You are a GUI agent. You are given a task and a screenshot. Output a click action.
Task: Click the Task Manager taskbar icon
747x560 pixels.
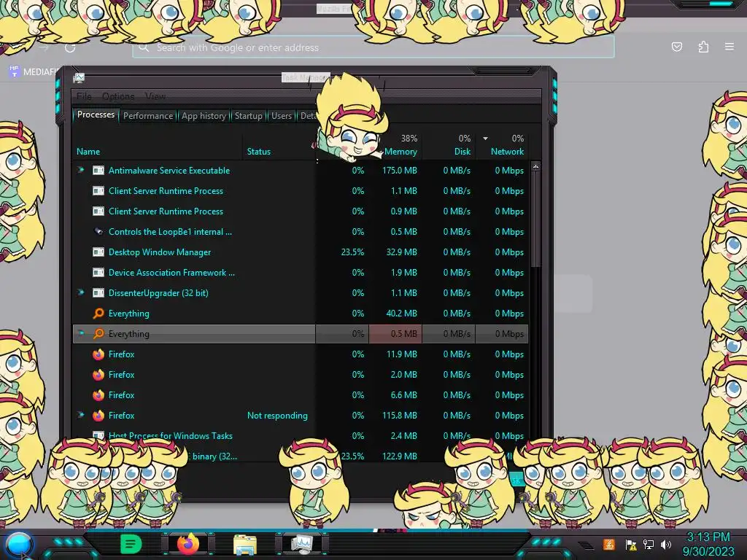pyautogui.click(x=302, y=545)
